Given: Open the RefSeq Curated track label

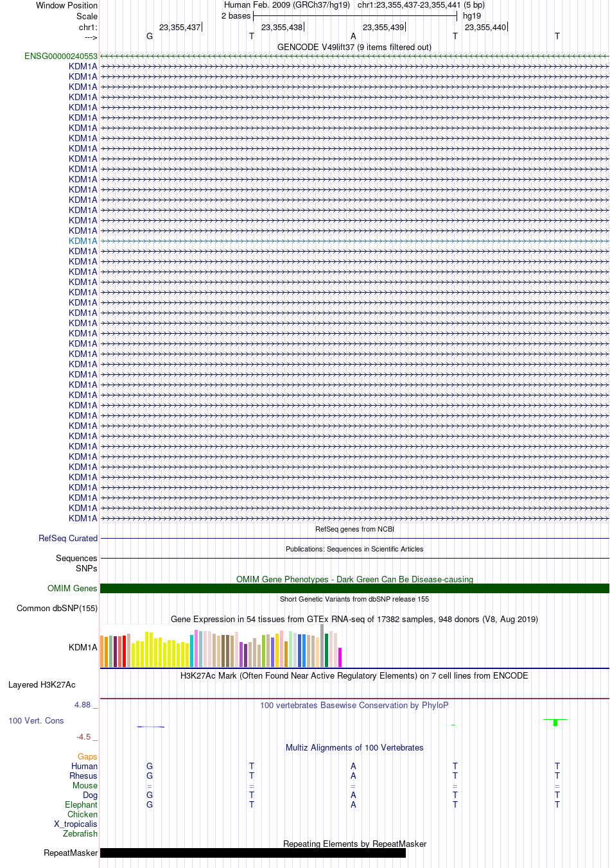Looking at the screenshot, I should click(68, 539).
